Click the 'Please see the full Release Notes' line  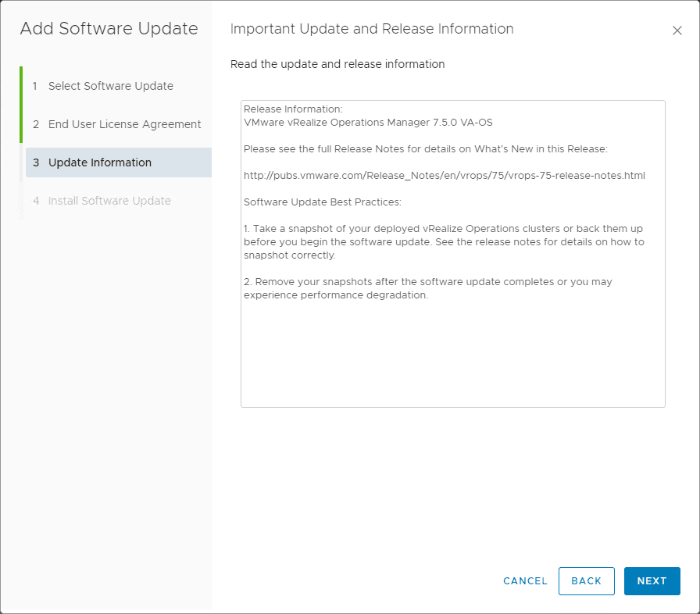pos(425,148)
